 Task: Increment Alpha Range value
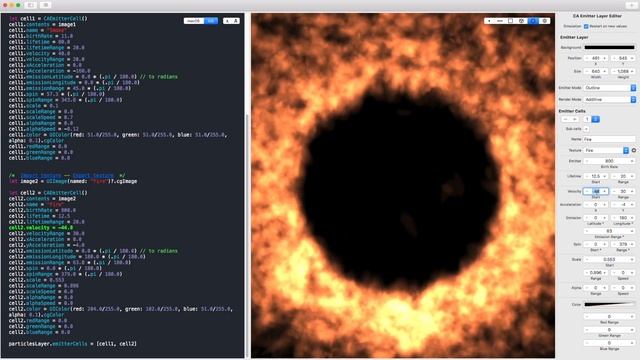click(x=605, y=288)
